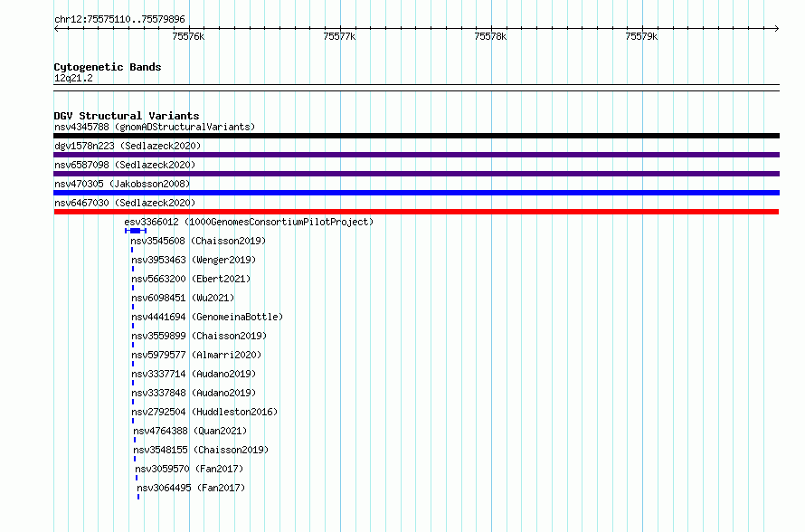Screen dimensions: 805x532
Task: Open variant esv3366012 1000GenomesConsortiumPilotProject label
Action: pos(249,222)
